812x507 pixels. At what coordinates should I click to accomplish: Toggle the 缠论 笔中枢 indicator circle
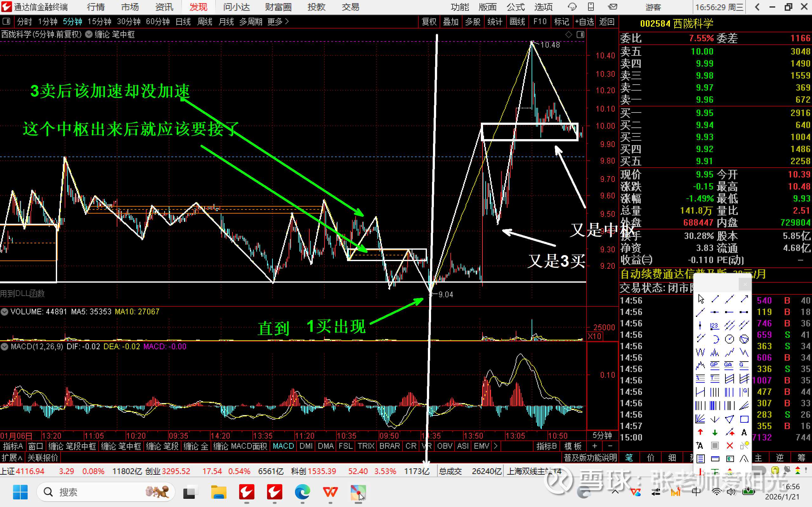click(89, 34)
